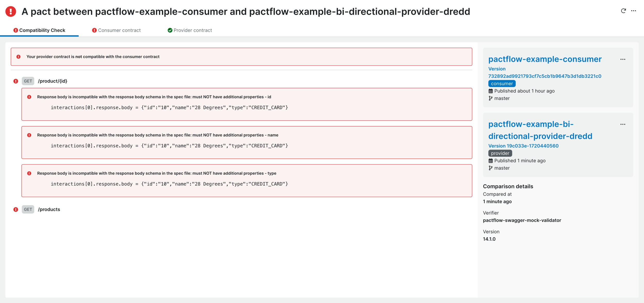Click the ellipsis icon next to pactflow-example-bi-directional-provider-dredd
The width and height of the screenshot is (644, 303).
(x=623, y=124)
